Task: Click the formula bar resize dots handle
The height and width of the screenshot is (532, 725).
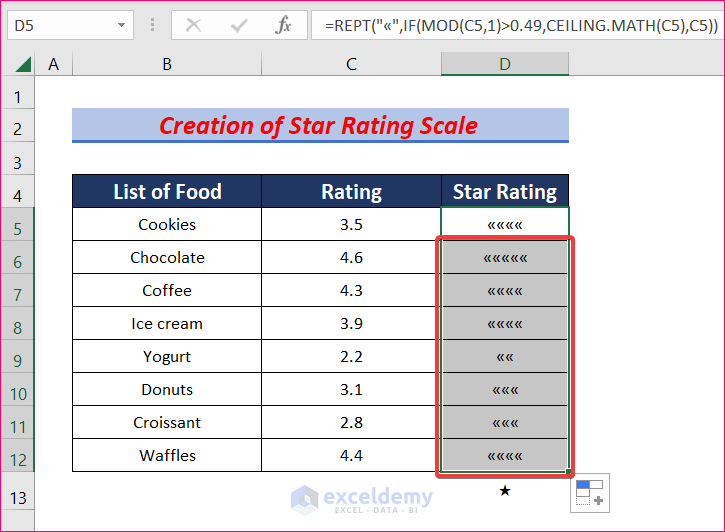Action: coord(152,25)
